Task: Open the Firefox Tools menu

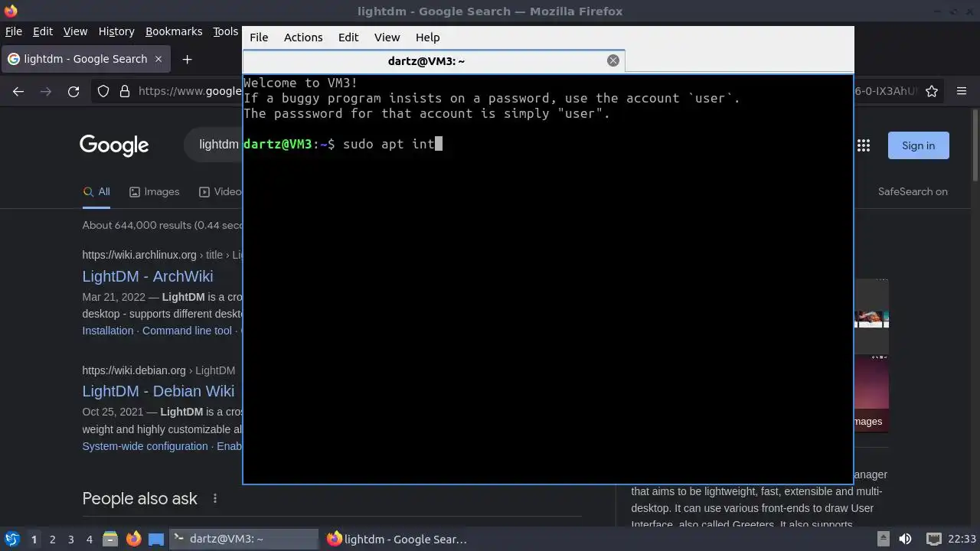Action: [225, 31]
